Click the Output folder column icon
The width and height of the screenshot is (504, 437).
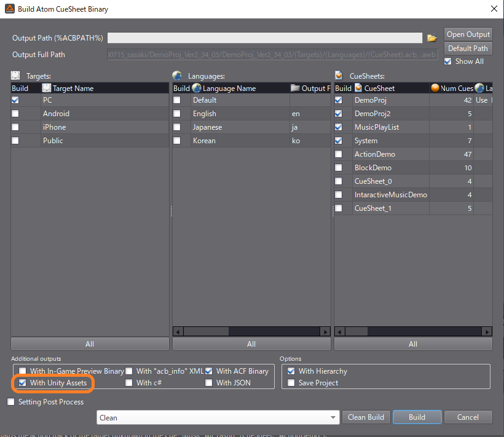[x=295, y=89]
